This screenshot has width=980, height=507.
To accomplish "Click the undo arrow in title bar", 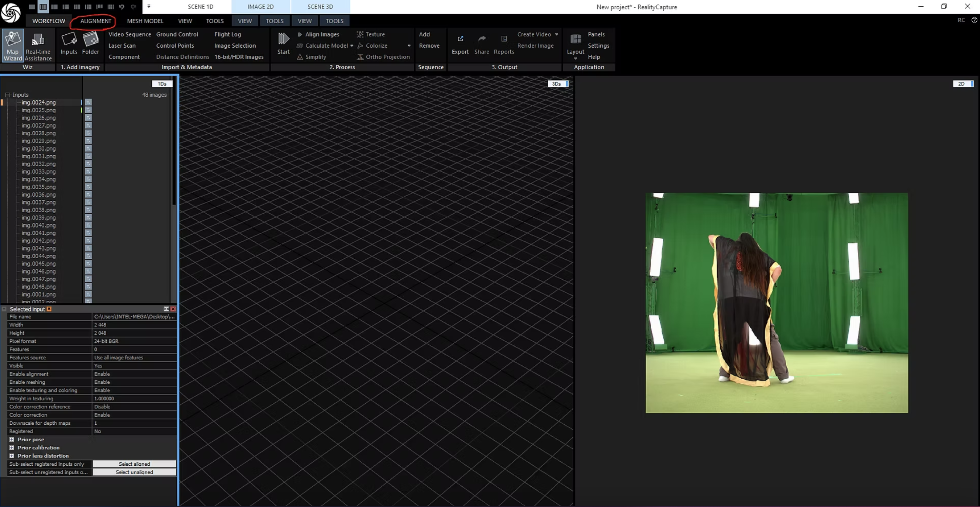I will coord(121,7).
